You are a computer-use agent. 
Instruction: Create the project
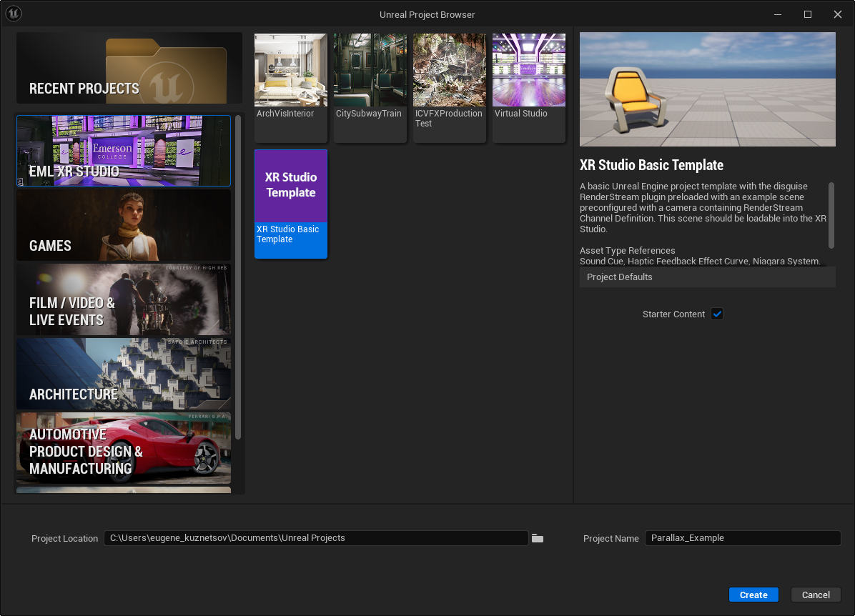tap(753, 595)
